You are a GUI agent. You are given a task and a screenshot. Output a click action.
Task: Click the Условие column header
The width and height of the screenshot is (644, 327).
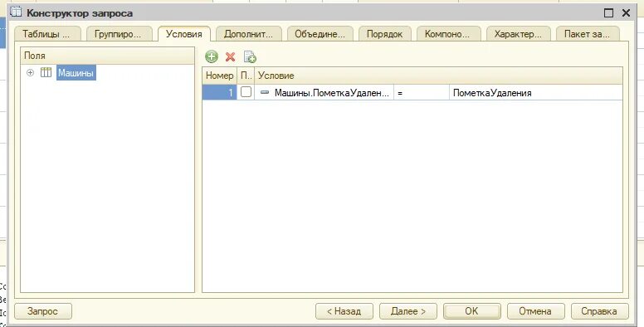[439, 76]
